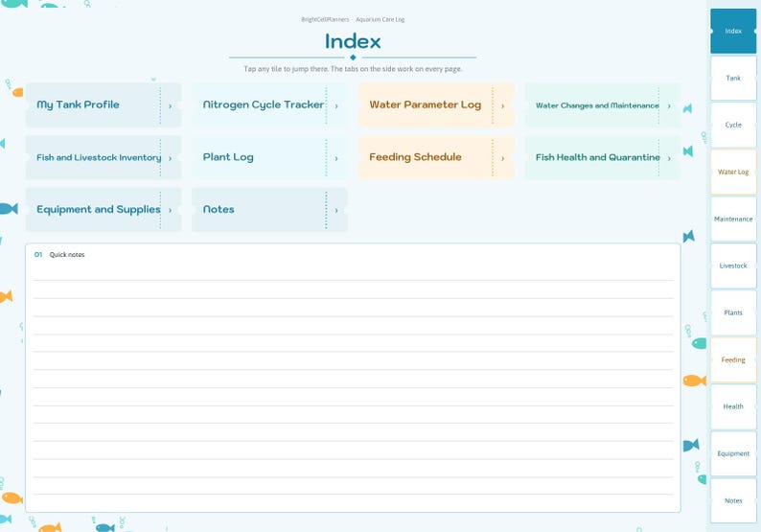The width and height of the screenshot is (761, 532).
Task: Switch to the Cycle side tab
Action: [733, 126]
